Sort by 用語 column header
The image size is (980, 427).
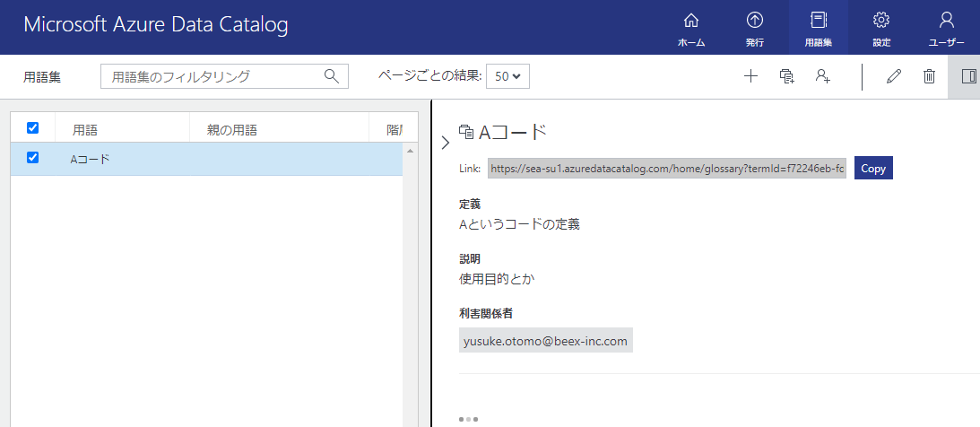click(85, 130)
